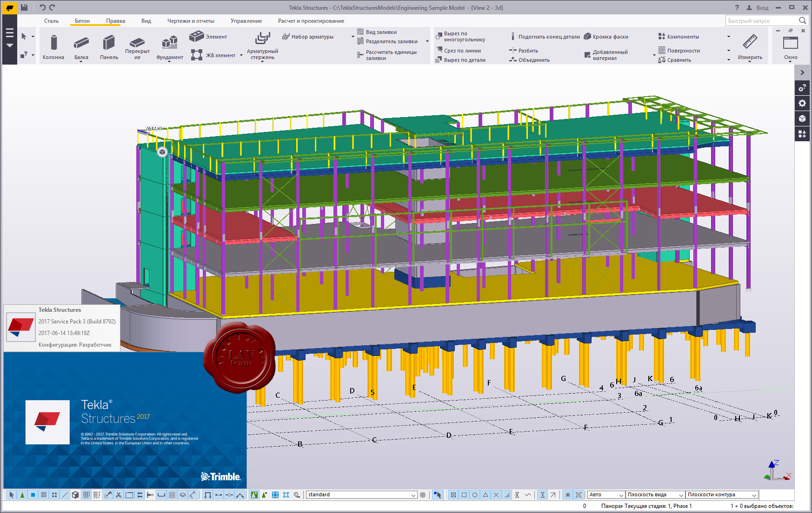Expand the side pane arrow
Viewport: 812px width, 513px height.
(802, 72)
